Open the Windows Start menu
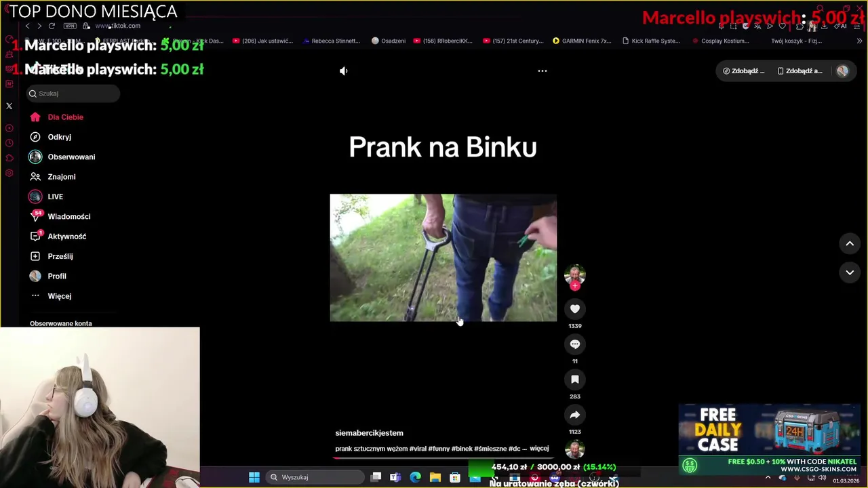This screenshot has width=868, height=488. tap(254, 477)
